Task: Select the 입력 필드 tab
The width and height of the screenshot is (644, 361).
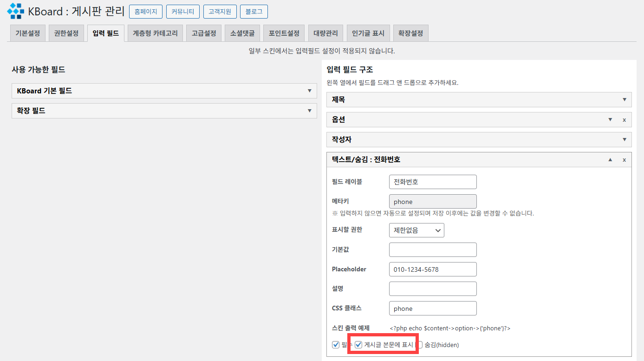Action: [x=106, y=33]
